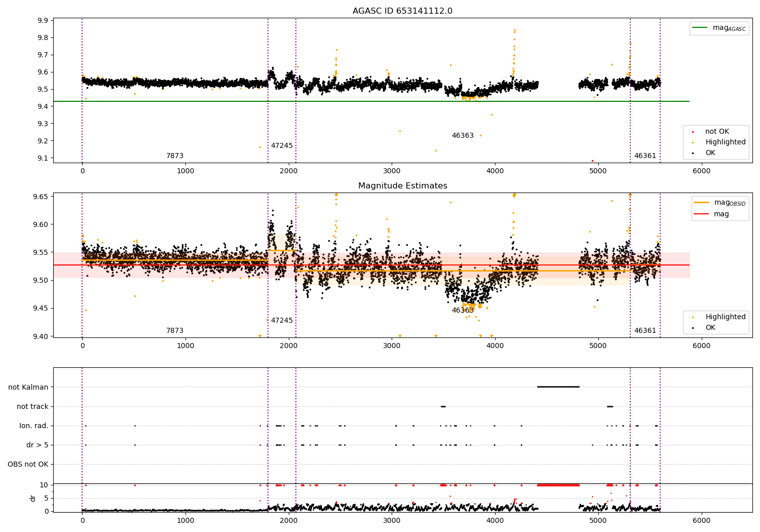Click obsid label 7873 in Magnitude Estimates plot
The image size is (760, 532).
tap(175, 331)
